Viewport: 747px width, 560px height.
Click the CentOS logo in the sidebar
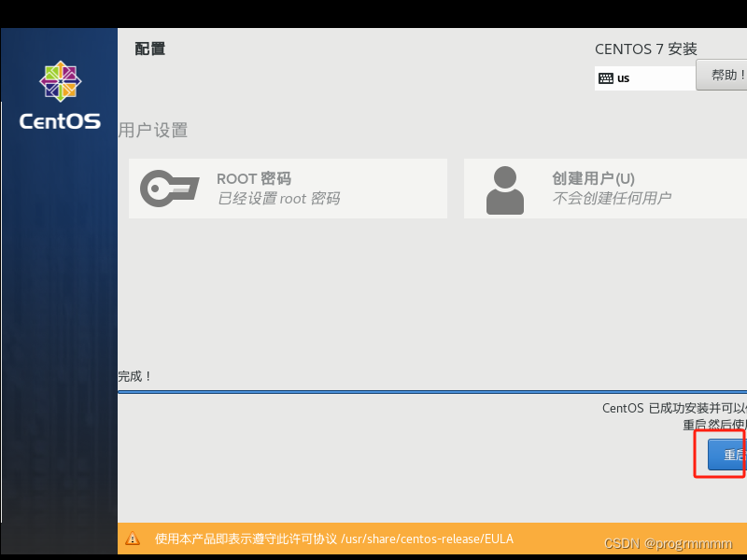[60, 95]
